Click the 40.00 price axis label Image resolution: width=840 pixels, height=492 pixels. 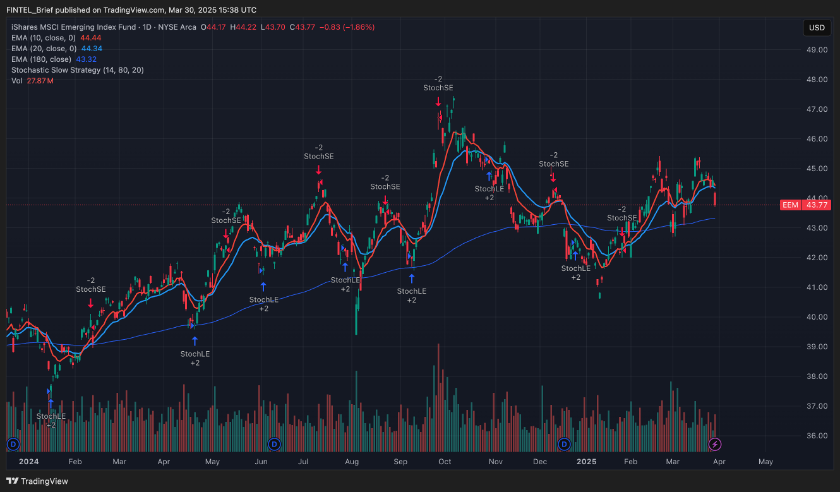click(817, 317)
